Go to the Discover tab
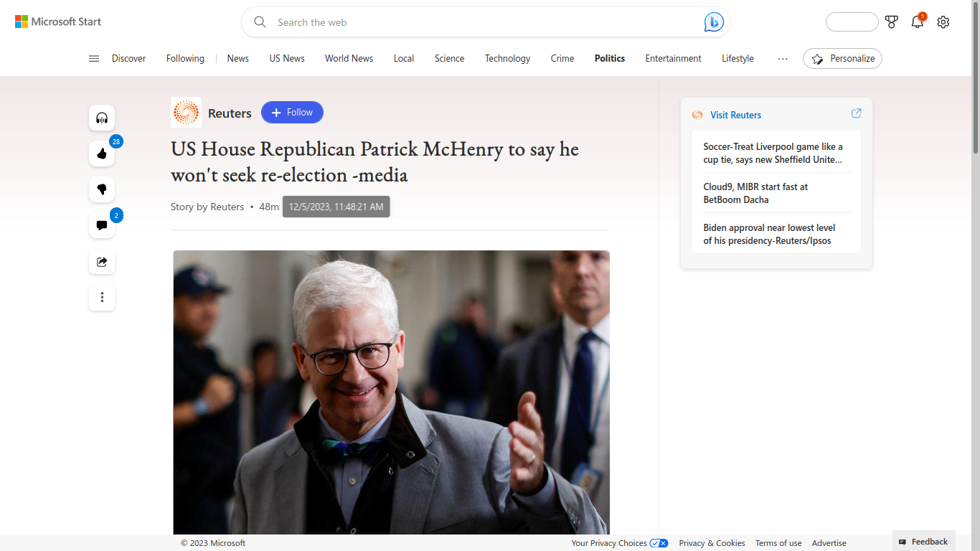 coord(128,59)
